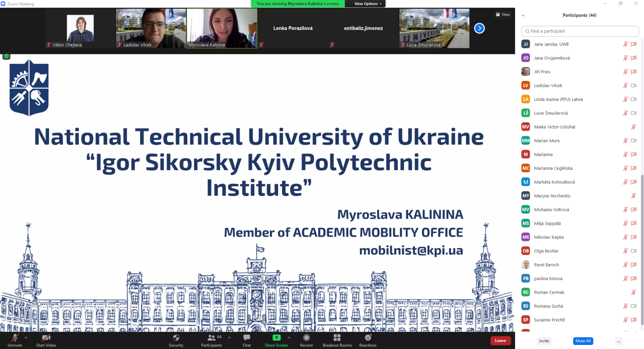The width and height of the screenshot is (644, 349).
Task: Open the Reactions menu
Action: point(367,338)
